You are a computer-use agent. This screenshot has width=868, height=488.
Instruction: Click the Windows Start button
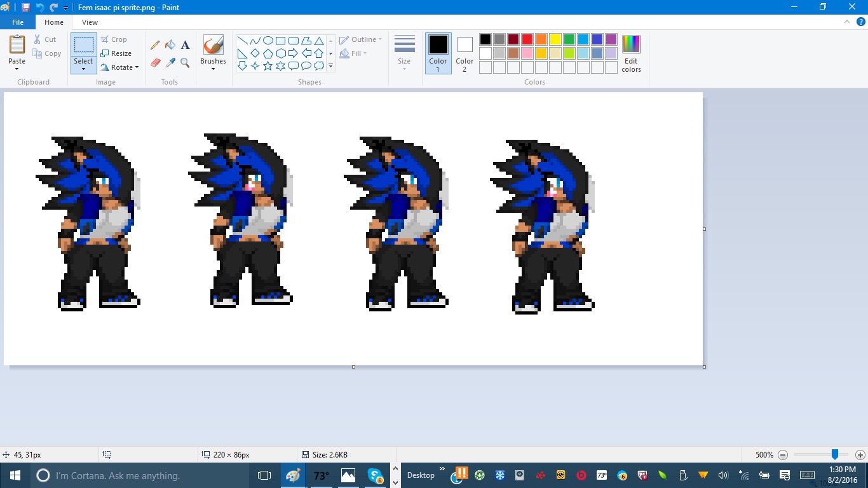click(x=15, y=475)
